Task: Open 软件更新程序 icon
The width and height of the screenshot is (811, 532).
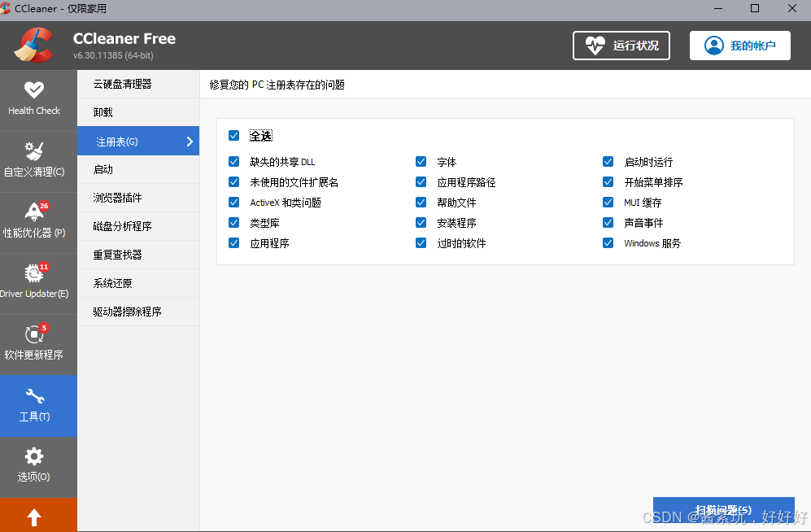Action: click(35, 333)
